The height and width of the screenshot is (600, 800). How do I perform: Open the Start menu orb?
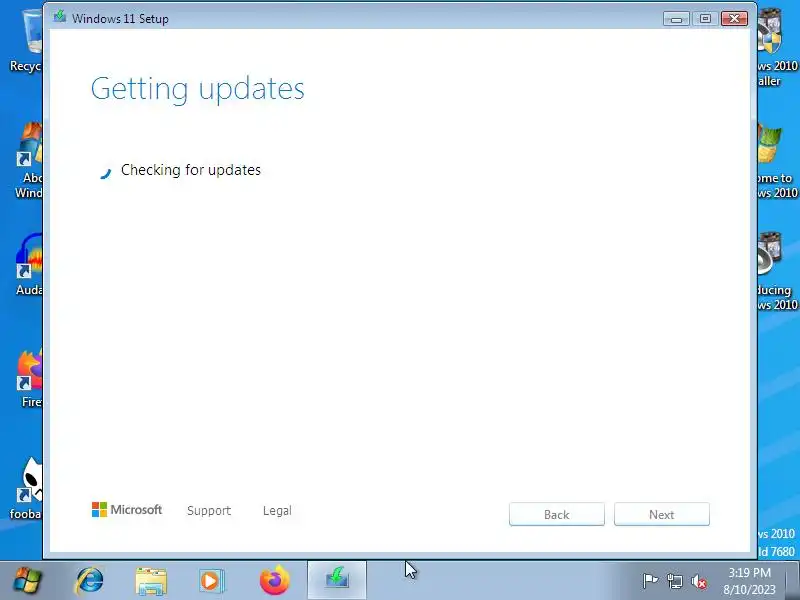[28, 581]
